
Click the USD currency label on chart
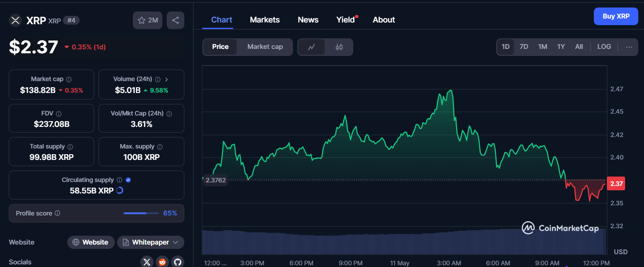[620, 252]
